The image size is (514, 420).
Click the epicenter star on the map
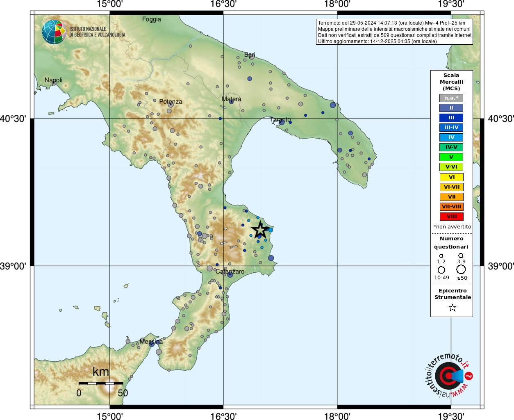[260, 230]
